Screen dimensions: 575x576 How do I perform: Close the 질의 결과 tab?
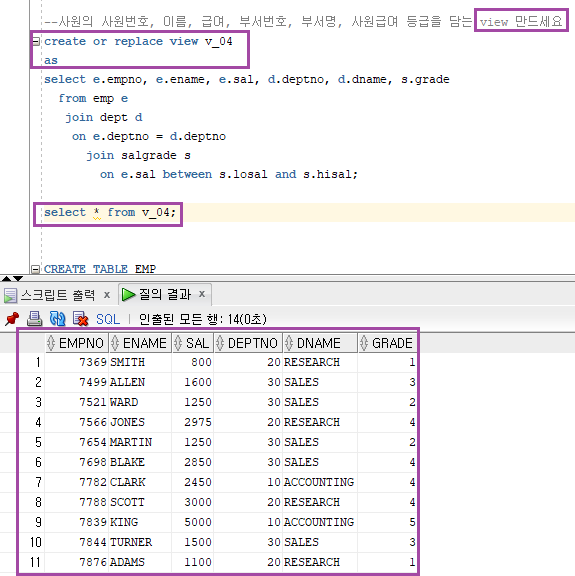point(202,294)
